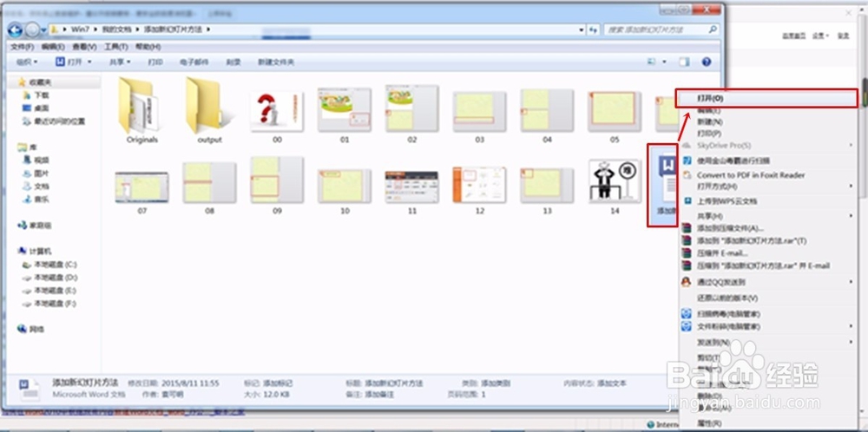Select 视频 library in the navigation pane
Image resolution: width=868 pixels, height=432 pixels.
[41, 160]
